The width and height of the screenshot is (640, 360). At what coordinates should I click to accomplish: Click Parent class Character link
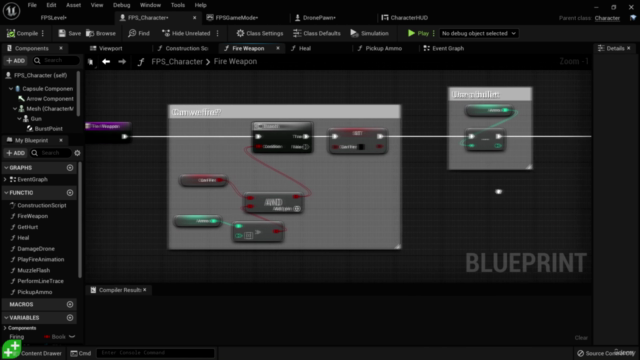point(607,18)
